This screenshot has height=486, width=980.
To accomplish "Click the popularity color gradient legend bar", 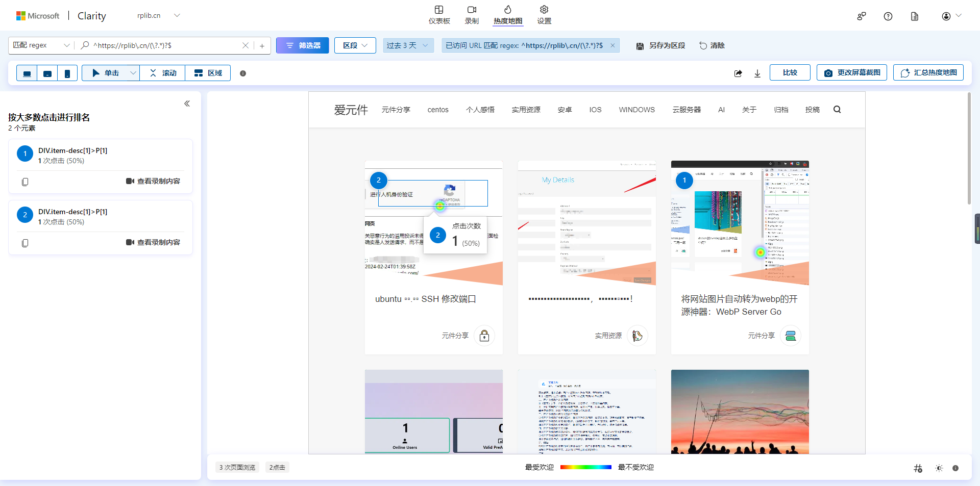I will pyautogui.click(x=585, y=467).
